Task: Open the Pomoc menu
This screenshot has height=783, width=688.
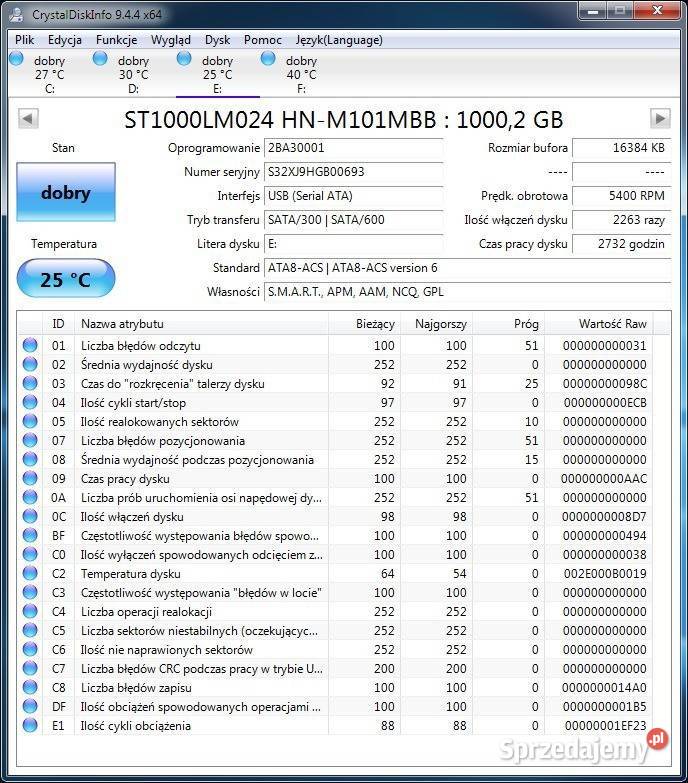Action: coord(262,40)
